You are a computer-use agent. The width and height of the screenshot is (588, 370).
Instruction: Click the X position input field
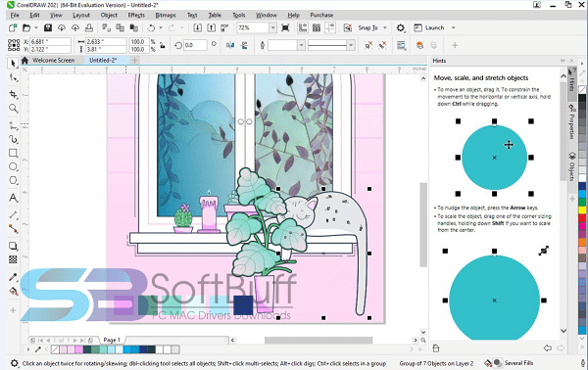[50, 41]
